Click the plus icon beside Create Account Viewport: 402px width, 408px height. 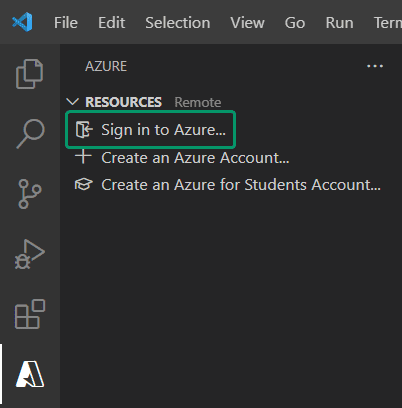83,157
